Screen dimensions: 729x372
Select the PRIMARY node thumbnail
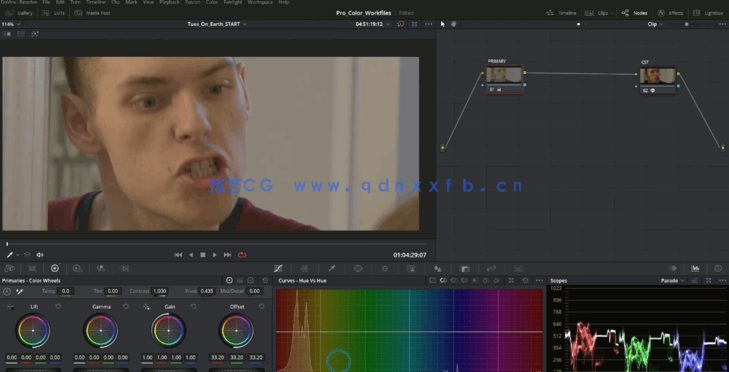[504, 75]
